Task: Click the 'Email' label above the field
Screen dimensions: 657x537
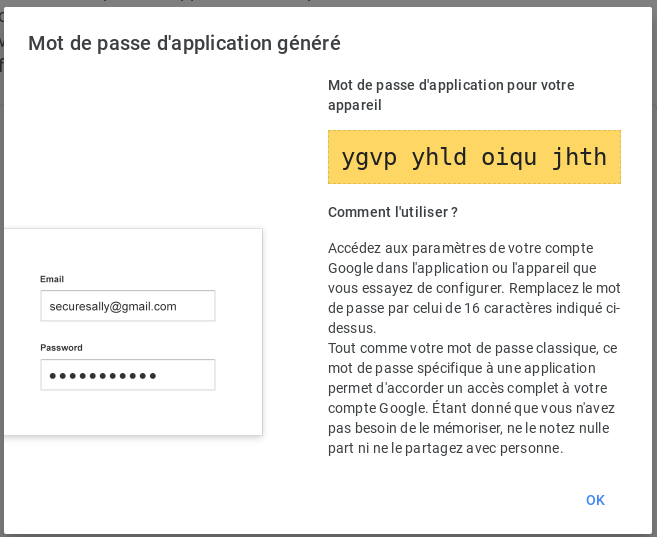Action: 52,279
